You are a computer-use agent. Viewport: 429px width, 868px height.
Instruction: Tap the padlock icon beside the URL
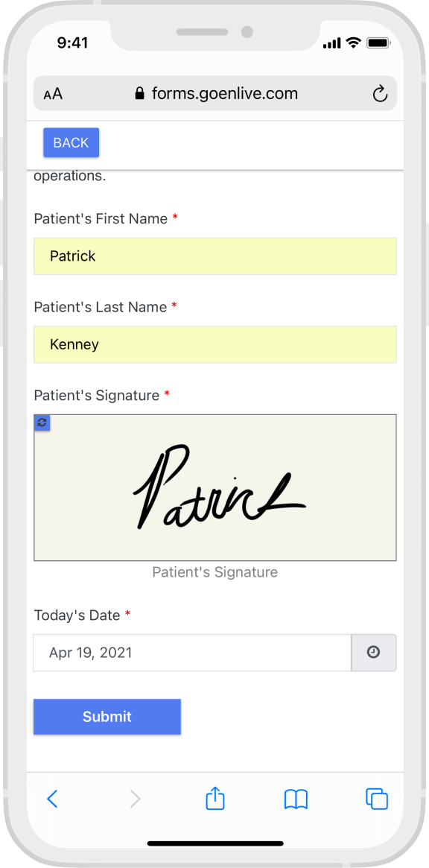pyautogui.click(x=139, y=94)
